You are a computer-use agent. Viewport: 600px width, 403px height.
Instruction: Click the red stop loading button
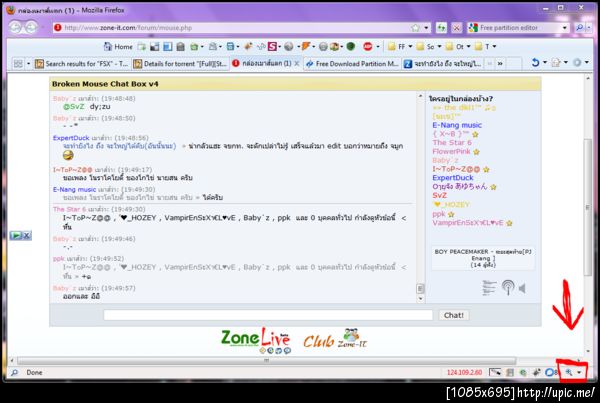point(456,28)
